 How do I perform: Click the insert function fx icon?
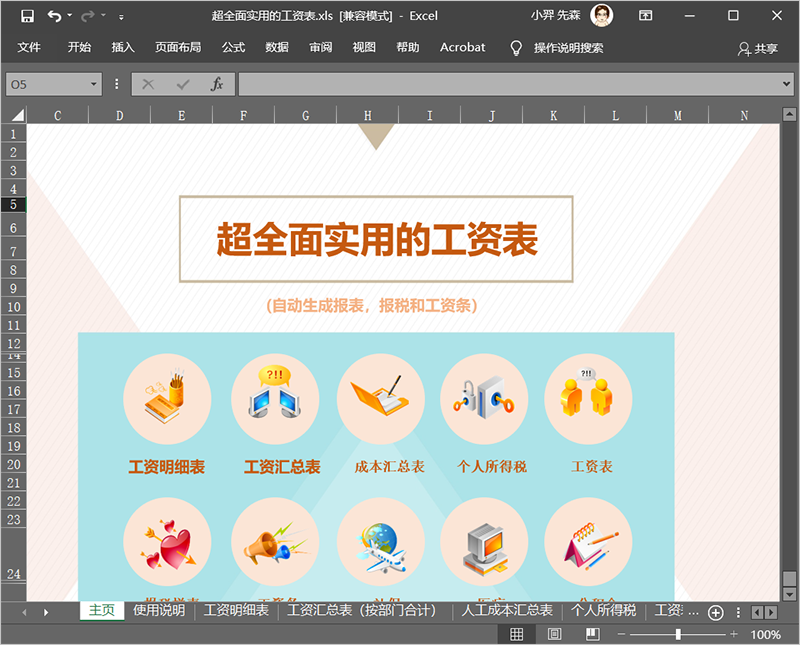pos(217,84)
